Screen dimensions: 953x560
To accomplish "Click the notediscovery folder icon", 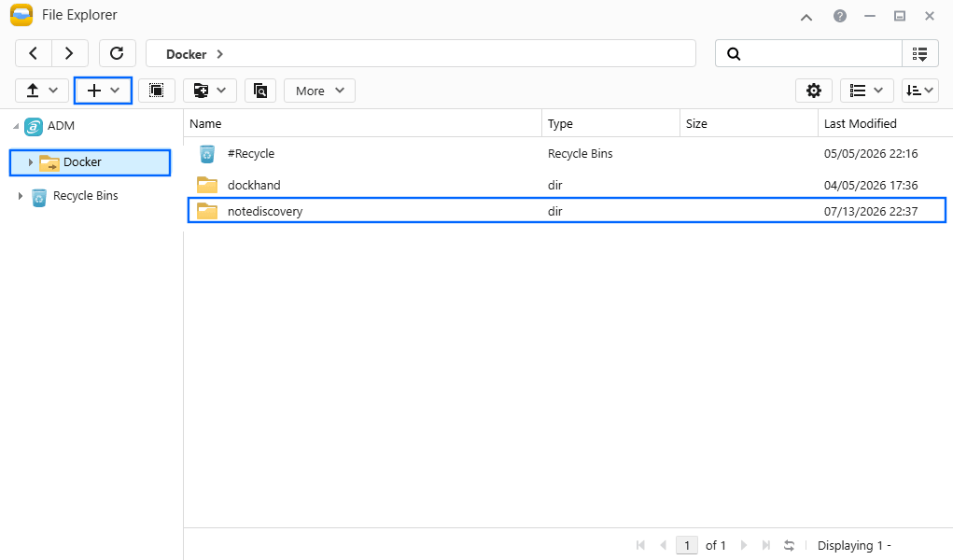I will pos(207,211).
